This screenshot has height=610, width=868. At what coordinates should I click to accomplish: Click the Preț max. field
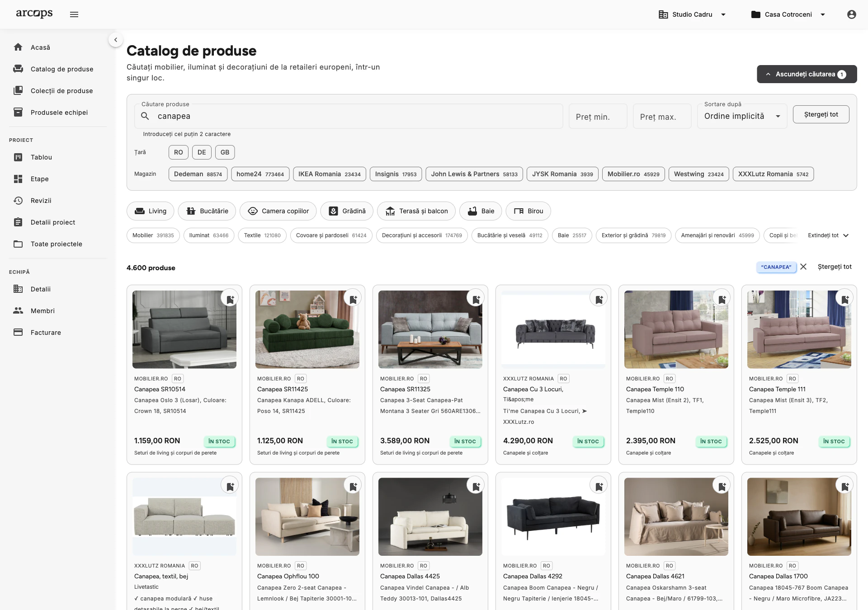(662, 117)
